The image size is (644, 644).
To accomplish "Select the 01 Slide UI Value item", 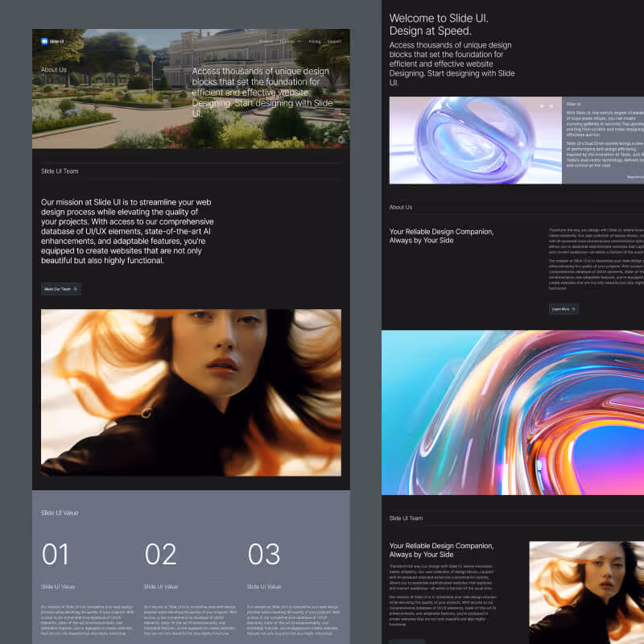I will [x=56, y=555].
